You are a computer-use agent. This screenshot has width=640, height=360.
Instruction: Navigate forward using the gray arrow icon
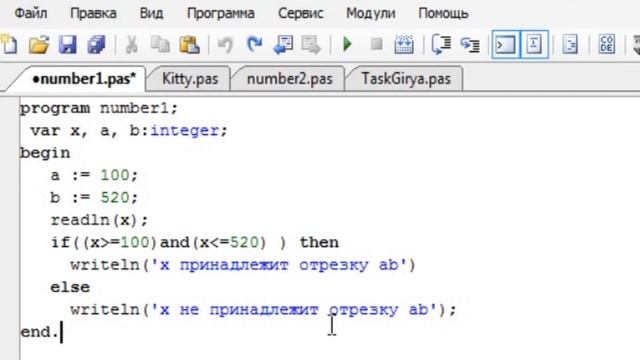pos(311,44)
